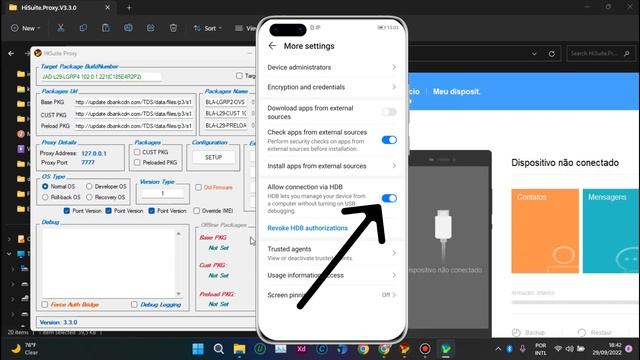Select the Roll-back OS radio button
This screenshot has height=360, width=640.
45,197
